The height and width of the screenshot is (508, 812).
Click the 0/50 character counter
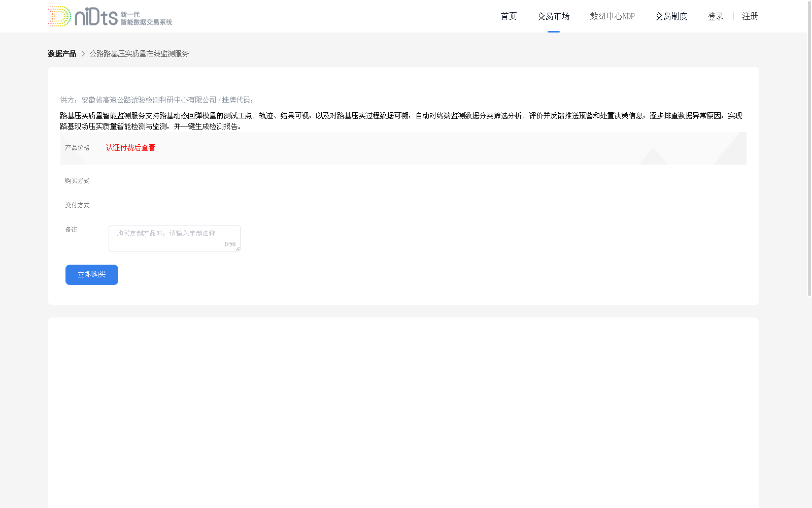tap(230, 244)
